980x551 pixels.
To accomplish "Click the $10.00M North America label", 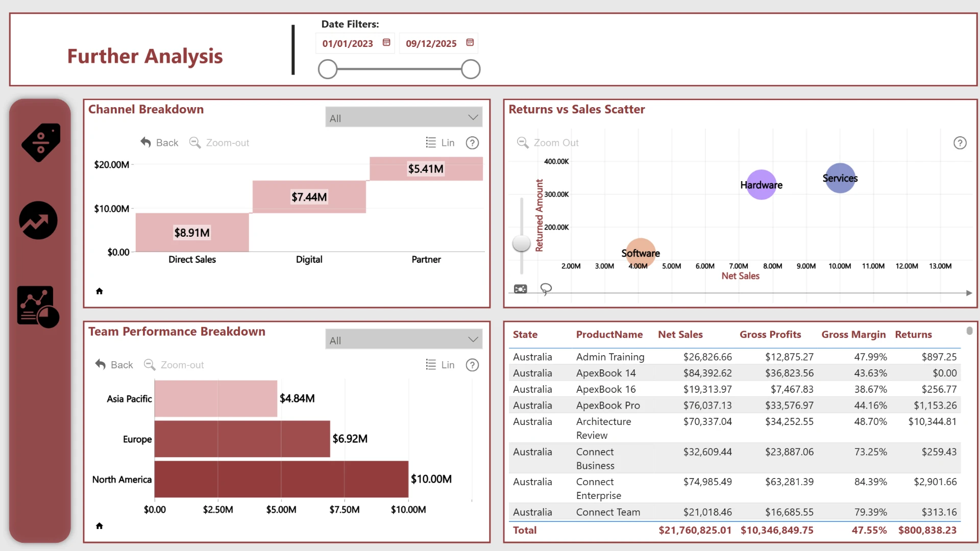I will point(431,479).
